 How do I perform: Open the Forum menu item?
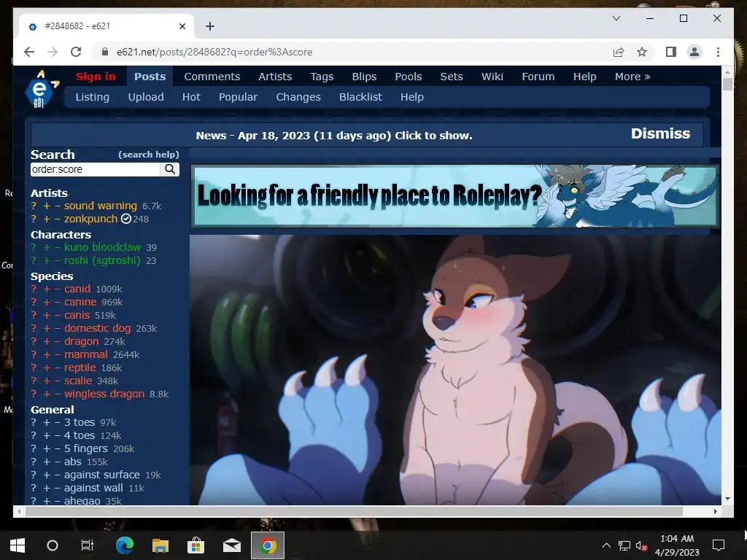point(538,77)
